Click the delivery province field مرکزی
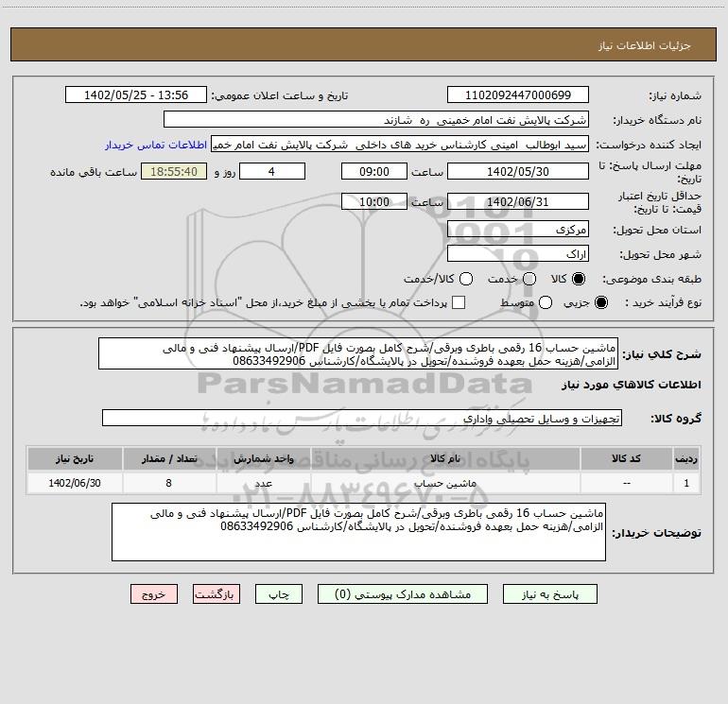This screenshot has height=704, width=728. (518, 229)
